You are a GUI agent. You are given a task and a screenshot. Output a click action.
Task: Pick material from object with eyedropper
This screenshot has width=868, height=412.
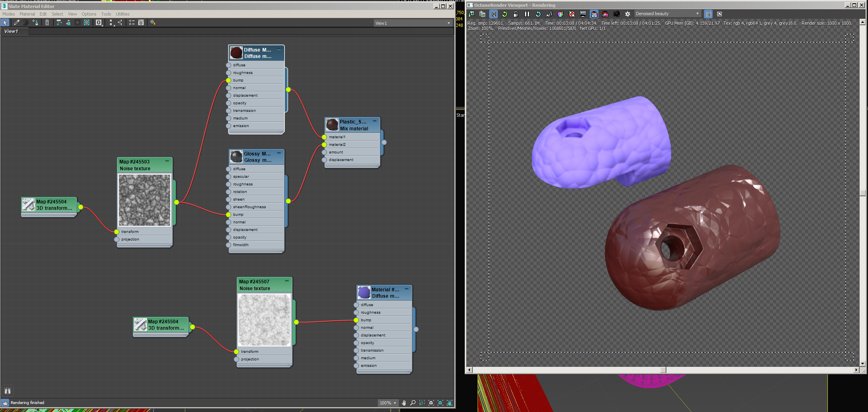pyautogui.click(x=16, y=23)
